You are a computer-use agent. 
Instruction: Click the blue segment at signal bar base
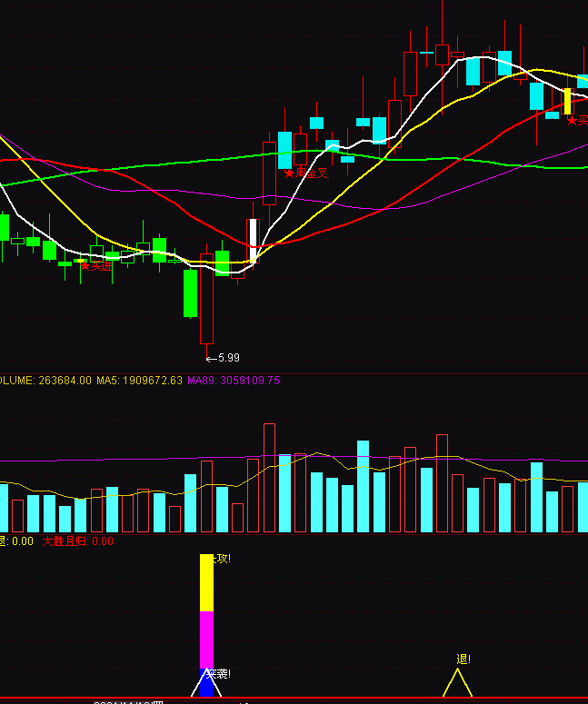click(x=206, y=688)
